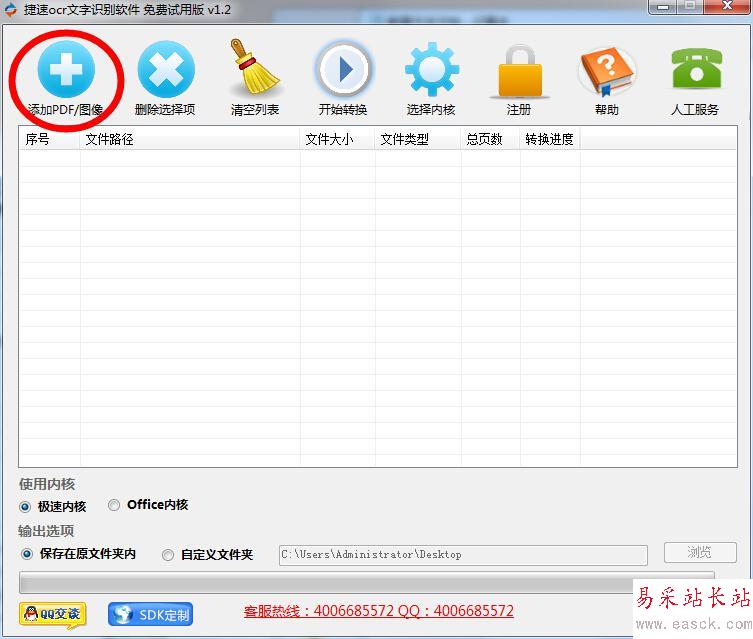Viewport: 753px width, 639px height.
Task: Start conversion with the play icon
Action: 343,69
